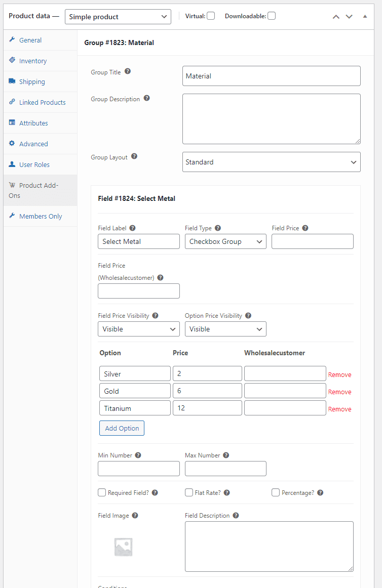Click the Titanium option name field

135,408
